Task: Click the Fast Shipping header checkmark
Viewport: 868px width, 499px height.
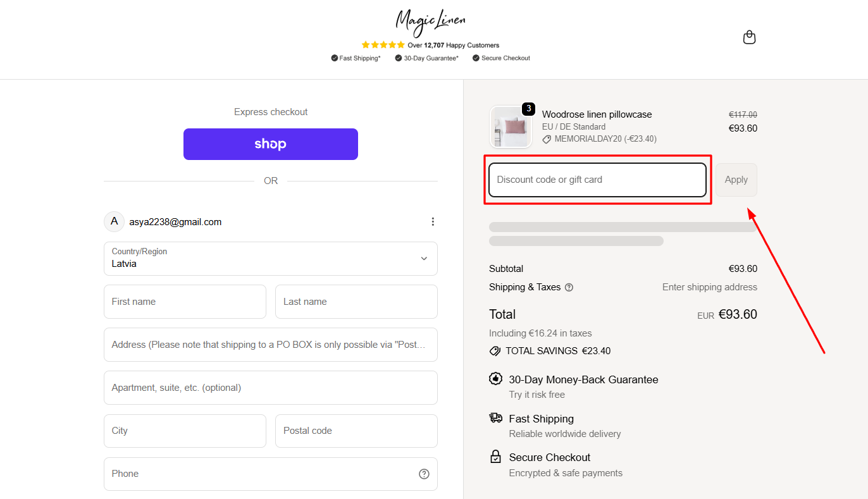Action: pos(334,58)
